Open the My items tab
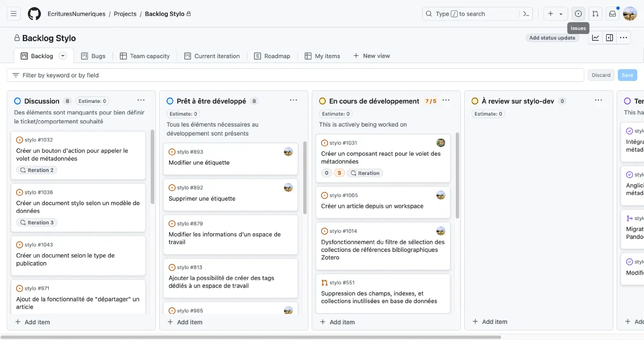The height and width of the screenshot is (340, 644). coord(322,56)
